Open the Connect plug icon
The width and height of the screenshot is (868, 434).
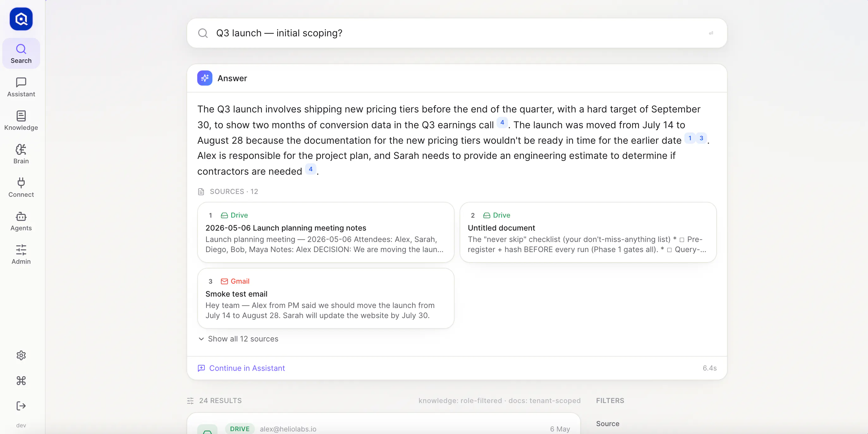point(21,183)
